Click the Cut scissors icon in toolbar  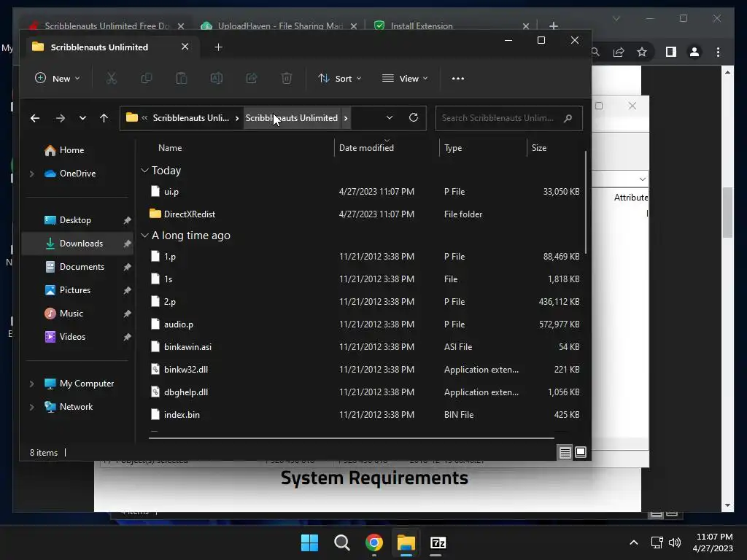pyautogui.click(x=112, y=78)
